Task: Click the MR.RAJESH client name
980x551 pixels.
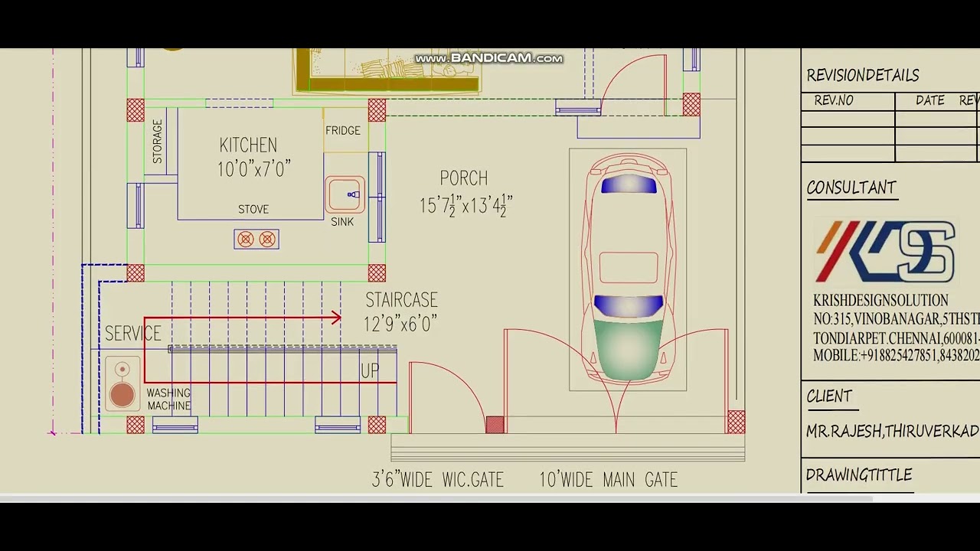Action: [x=893, y=432]
